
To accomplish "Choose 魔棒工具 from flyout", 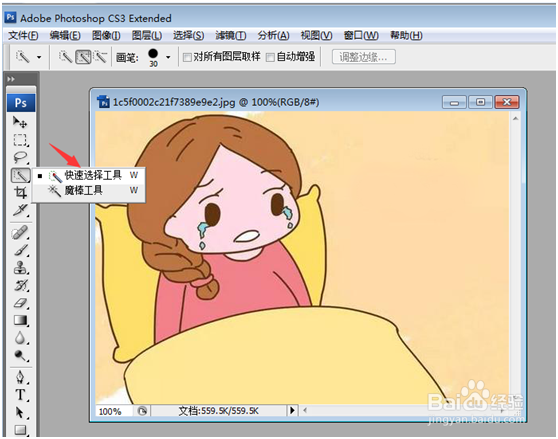I will [x=89, y=191].
